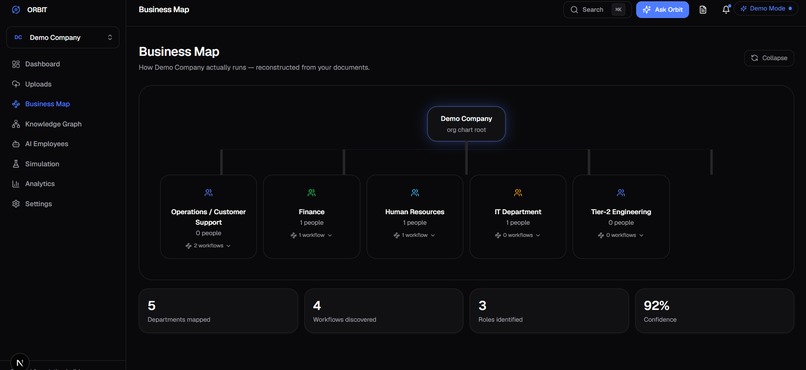Viewport: 806px width, 370px height.
Task: Click the Dashboard grid icon
Action: point(16,64)
